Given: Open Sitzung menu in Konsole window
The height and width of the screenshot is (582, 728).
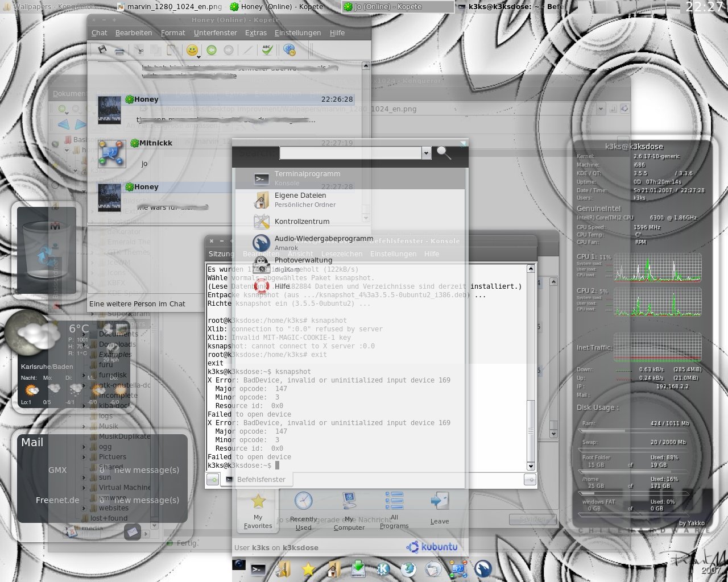Looking at the screenshot, I should point(221,254).
